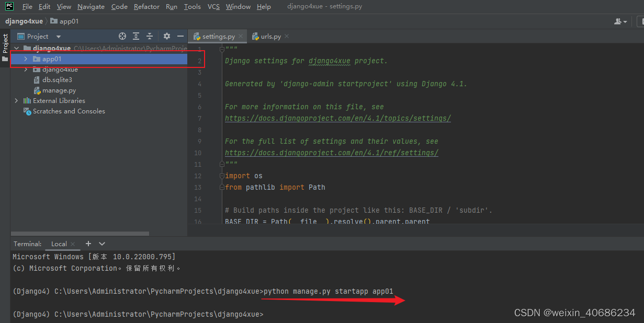This screenshot has width=644, height=323.
Task: Collapse the django4xue root project folder
Action: pos(16,49)
